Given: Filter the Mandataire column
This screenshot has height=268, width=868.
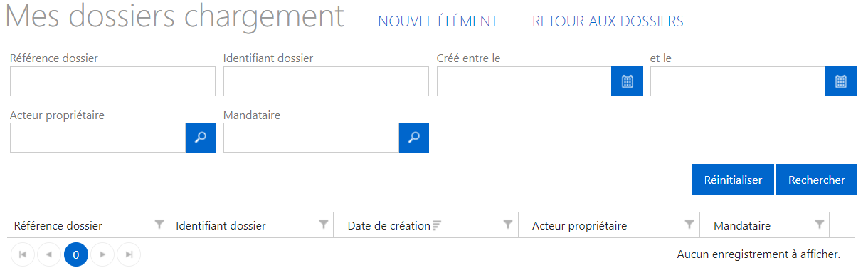Looking at the screenshot, I should point(820,225).
